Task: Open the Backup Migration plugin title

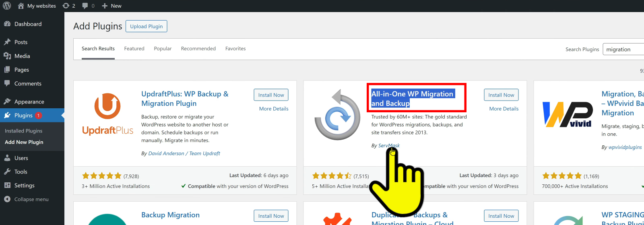Action: click(170, 215)
